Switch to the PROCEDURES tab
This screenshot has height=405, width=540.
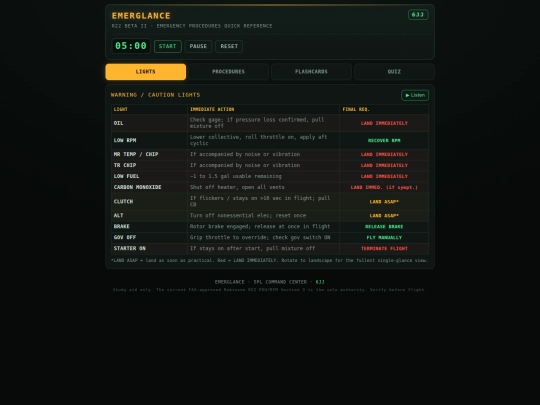[229, 72]
